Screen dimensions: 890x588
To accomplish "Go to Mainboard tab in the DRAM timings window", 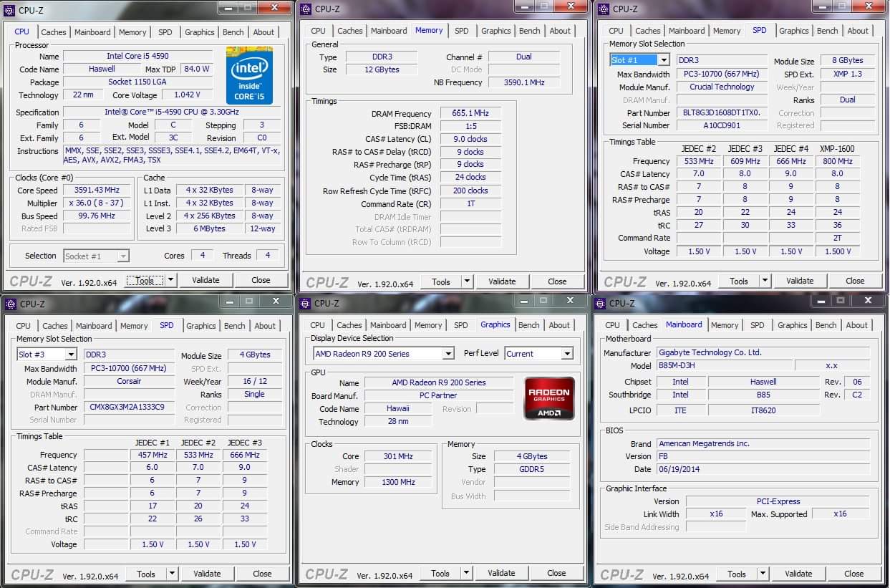I will click(389, 31).
